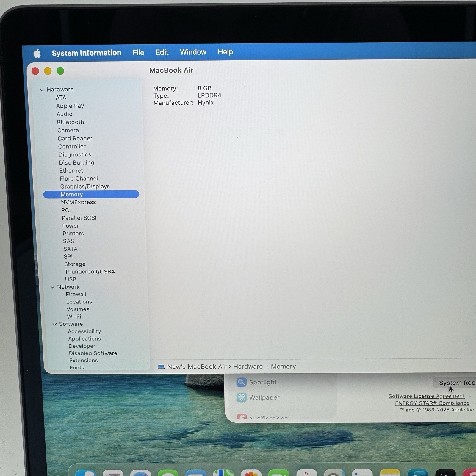
Task: Click the 8 GB memory value
Action: (205, 88)
